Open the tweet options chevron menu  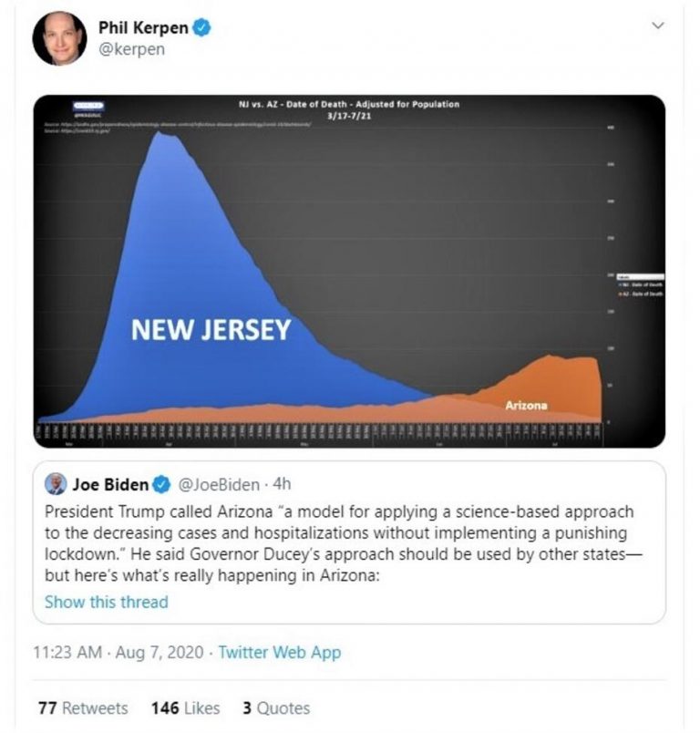tap(659, 27)
